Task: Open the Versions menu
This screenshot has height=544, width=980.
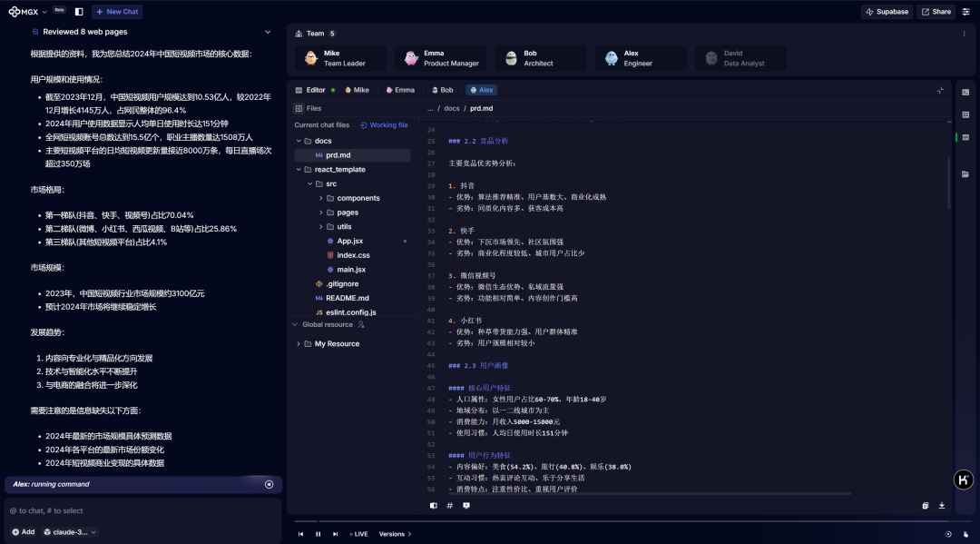Action: pyautogui.click(x=395, y=534)
